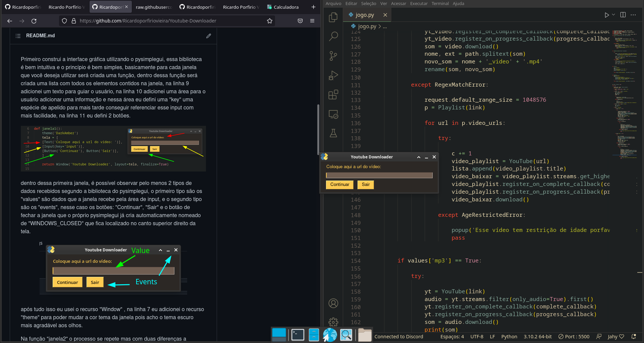Open the Remote Explorer view
Image resolution: width=644 pixels, height=343 pixels.
[x=333, y=114]
